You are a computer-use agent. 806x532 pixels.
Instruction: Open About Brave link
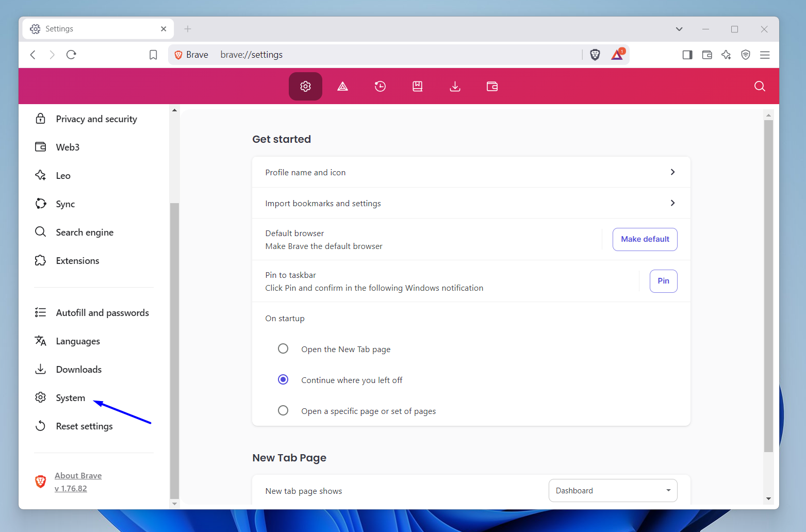(78, 476)
